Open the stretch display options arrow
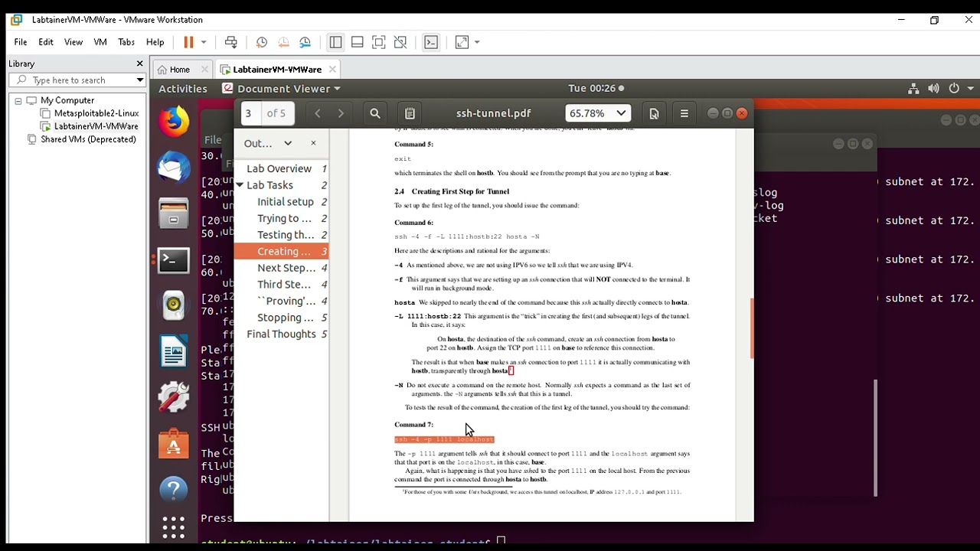The height and width of the screenshot is (551, 980). tap(477, 42)
